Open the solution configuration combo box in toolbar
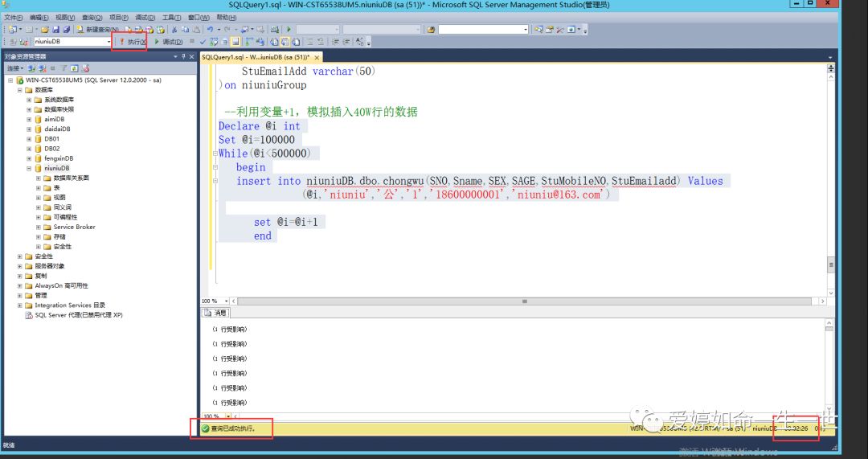Screen dimensions: 868x459 pyautogui.click(x=317, y=30)
